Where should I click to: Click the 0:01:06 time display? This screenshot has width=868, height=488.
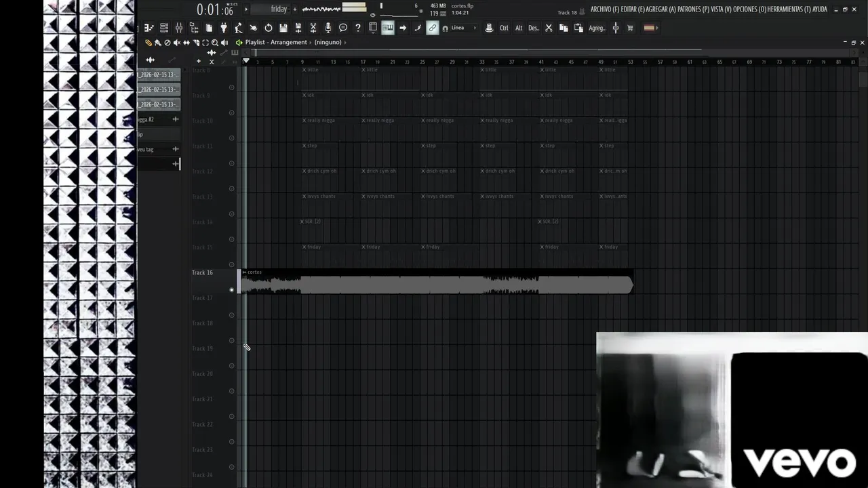point(215,9)
